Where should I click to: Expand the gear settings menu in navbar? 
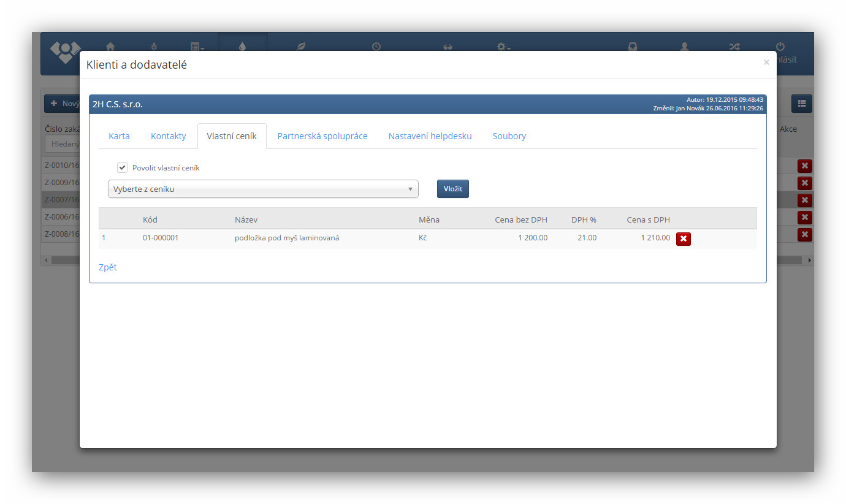(503, 46)
